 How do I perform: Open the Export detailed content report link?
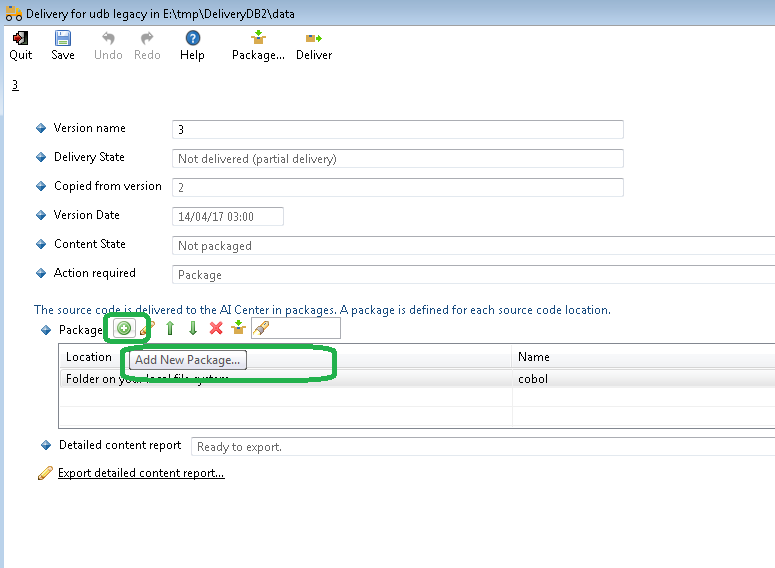(141, 473)
